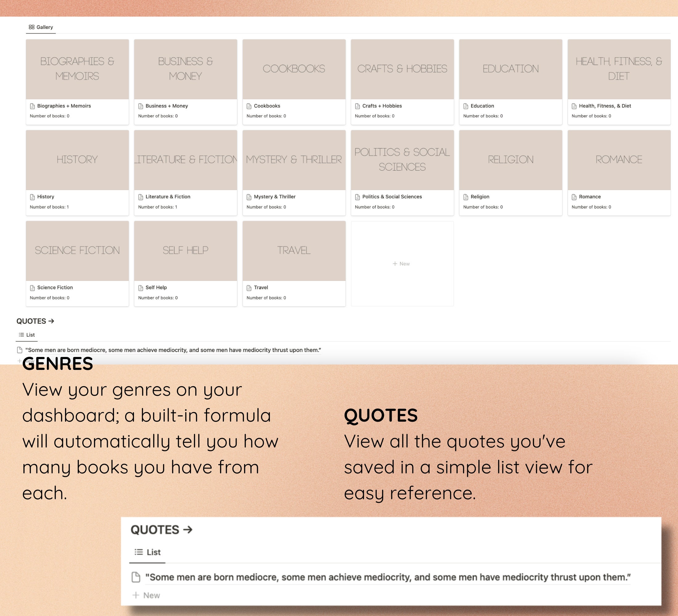678x616 pixels.
Task: Click the Self Help card cover
Action: (x=185, y=250)
